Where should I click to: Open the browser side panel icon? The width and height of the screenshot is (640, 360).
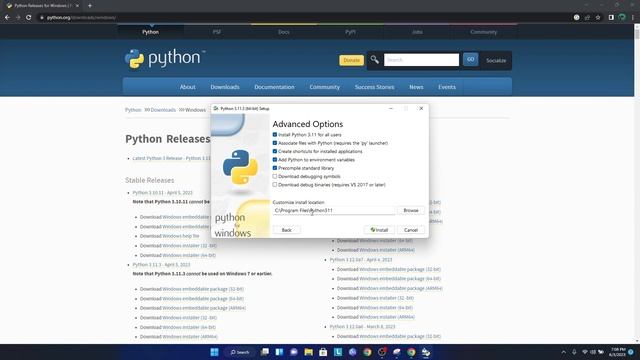coord(611,18)
